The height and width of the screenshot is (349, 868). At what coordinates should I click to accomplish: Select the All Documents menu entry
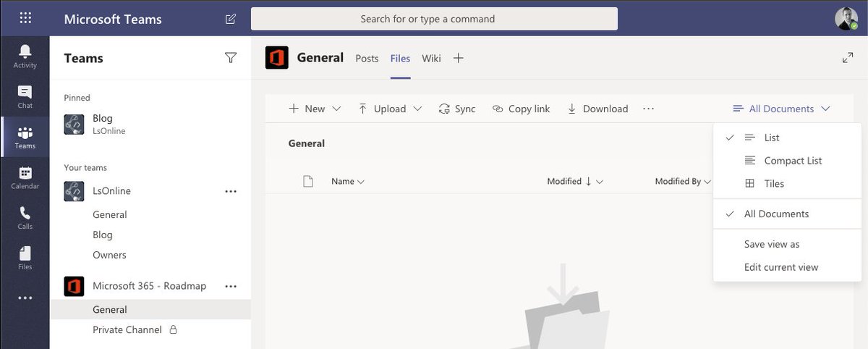point(787,214)
